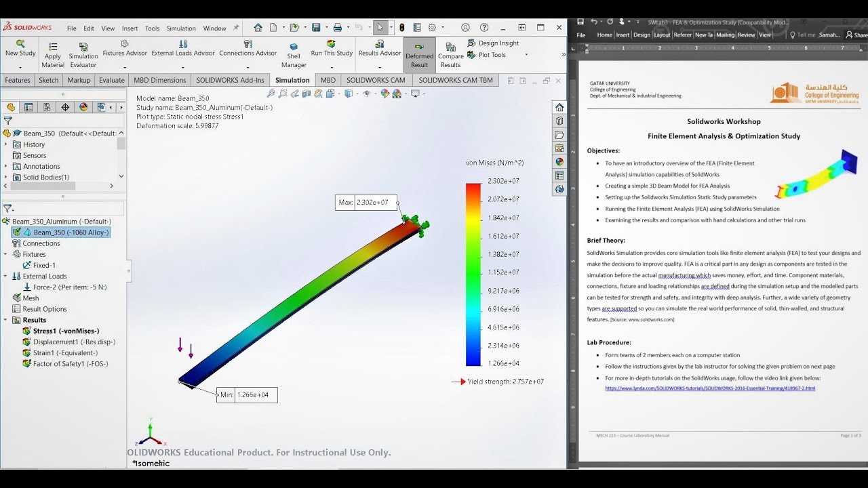
Task: Select Fixed-1 fixture item
Action: 39,265
